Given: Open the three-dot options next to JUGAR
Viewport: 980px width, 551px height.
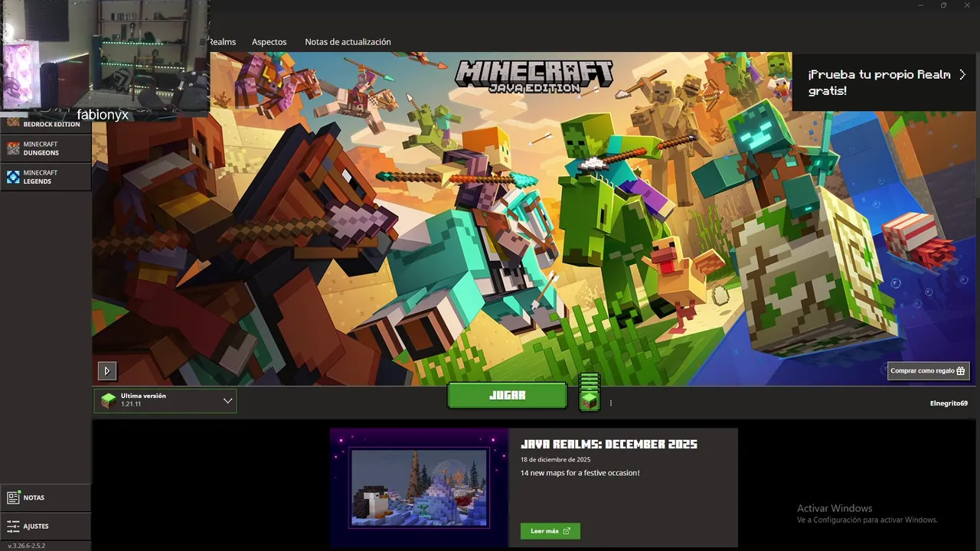Looking at the screenshot, I should coord(611,403).
